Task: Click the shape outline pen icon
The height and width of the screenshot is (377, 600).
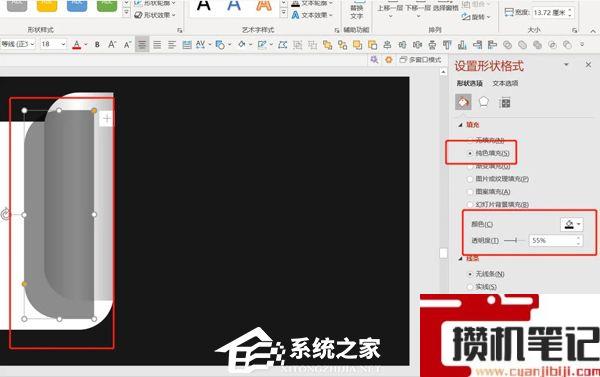Action: 262,45
